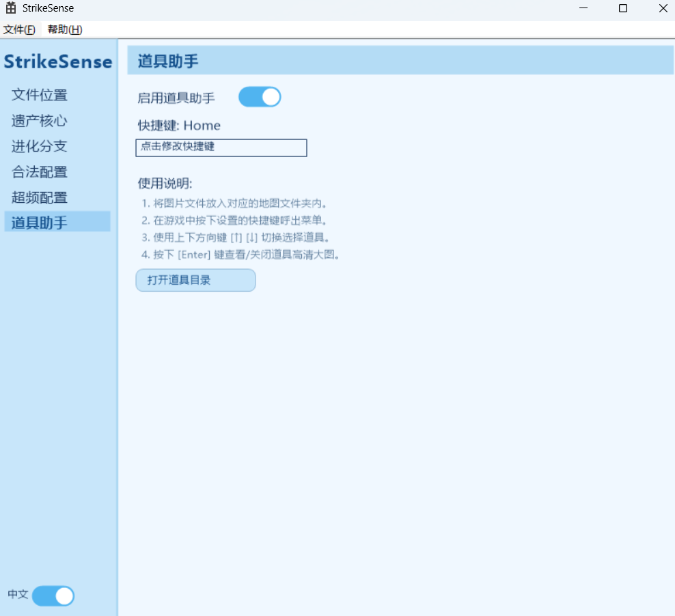
Task: Click instruction 4 about [Enter] 键
Action: [x=240, y=255]
